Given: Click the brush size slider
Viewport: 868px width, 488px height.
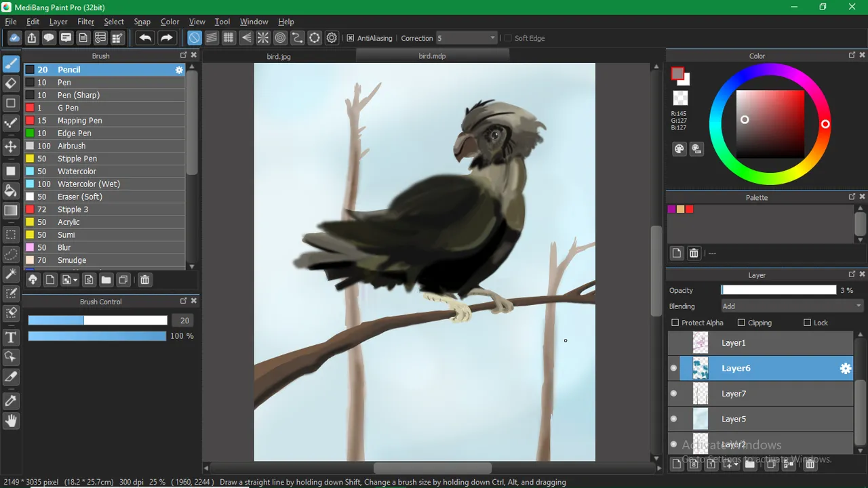Looking at the screenshot, I should (98, 320).
